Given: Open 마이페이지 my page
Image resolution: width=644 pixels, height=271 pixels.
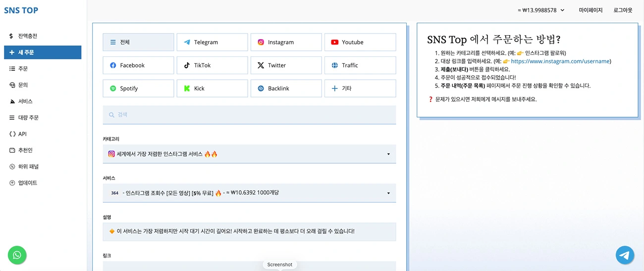Looking at the screenshot, I should (x=590, y=10).
